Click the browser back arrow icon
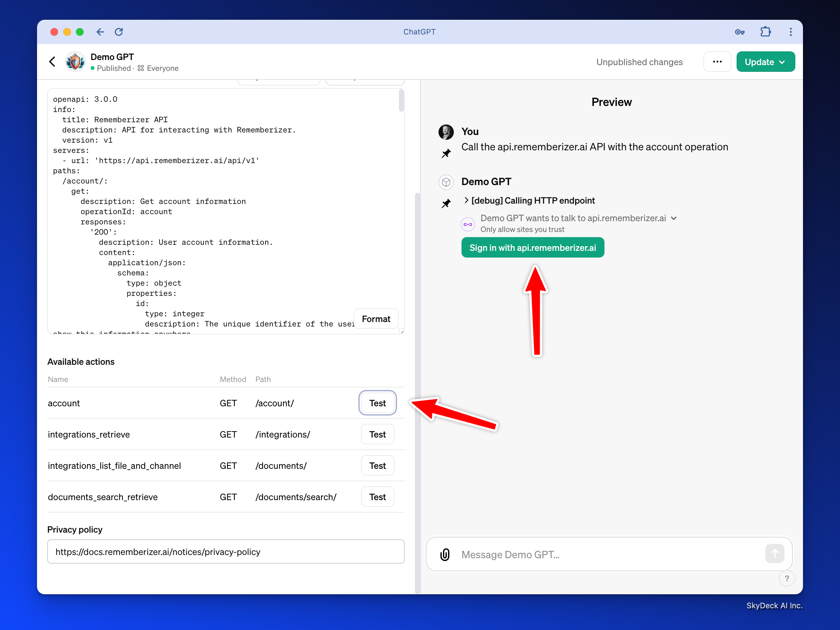Screen dimensions: 840x630 coord(100,32)
